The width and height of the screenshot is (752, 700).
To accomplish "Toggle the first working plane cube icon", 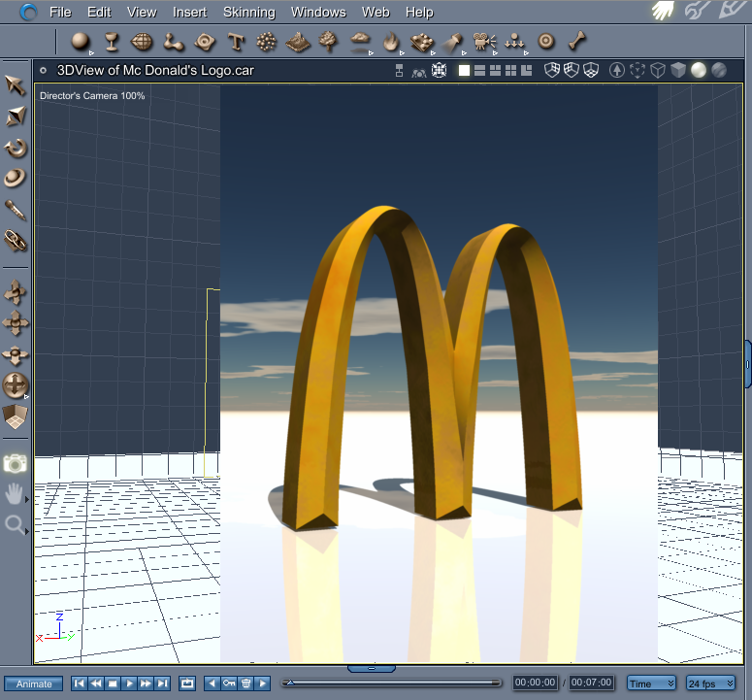I will point(552,71).
